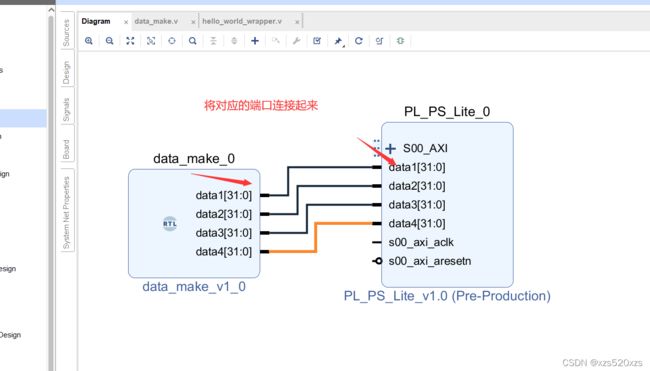Select data3[31:0] port on data_make_0
Screen dimensions: 650x371
pos(224,233)
